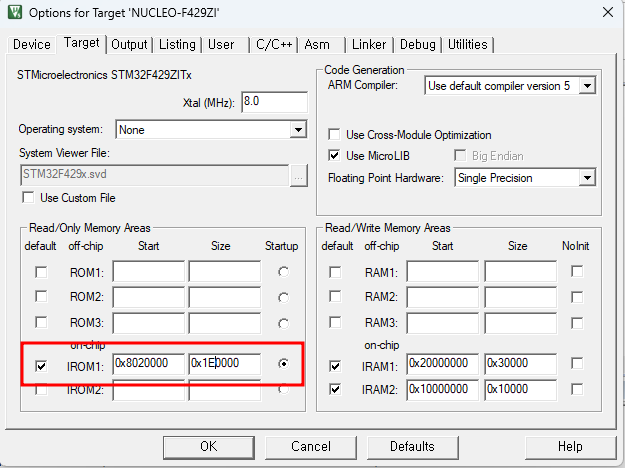Check the RAM2 default checkbox
The height and width of the screenshot is (468, 625).
coord(335,297)
